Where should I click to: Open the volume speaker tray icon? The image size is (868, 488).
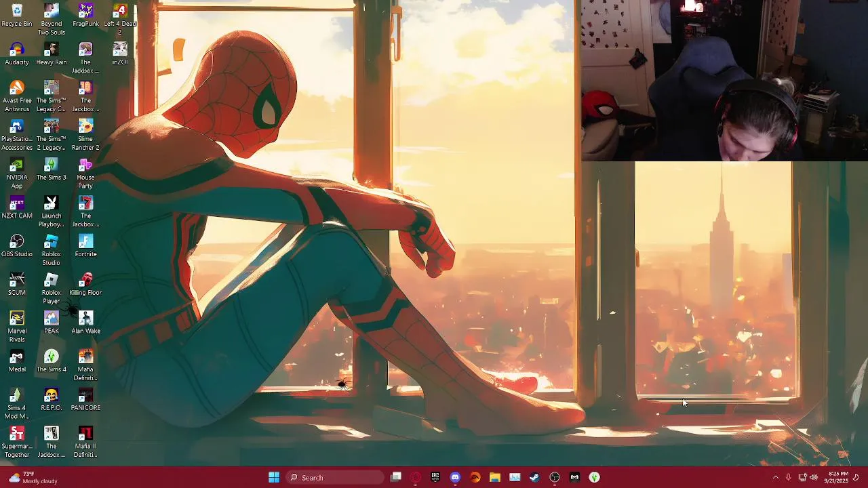click(x=814, y=477)
